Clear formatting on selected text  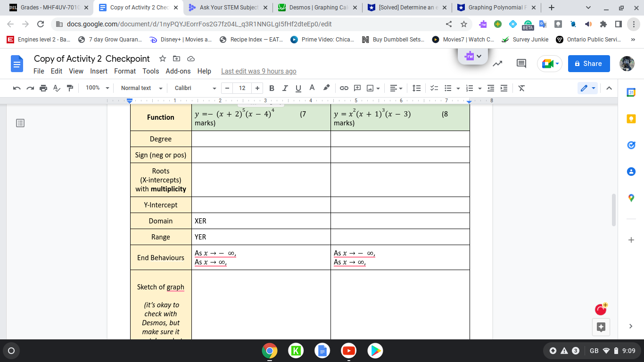(x=520, y=88)
